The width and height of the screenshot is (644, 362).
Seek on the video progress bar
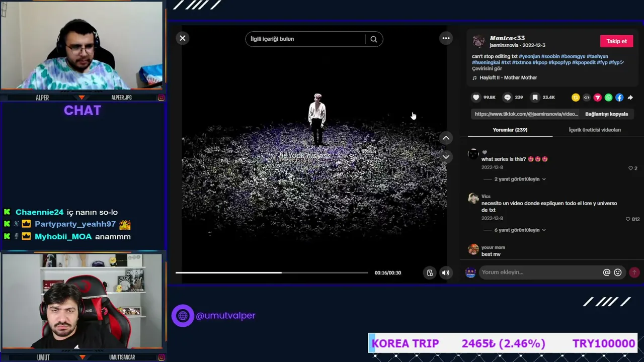(272, 273)
